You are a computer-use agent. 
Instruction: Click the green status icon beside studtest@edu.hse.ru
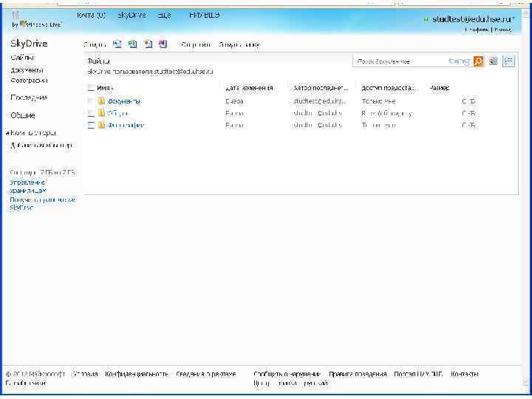(x=426, y=20)
